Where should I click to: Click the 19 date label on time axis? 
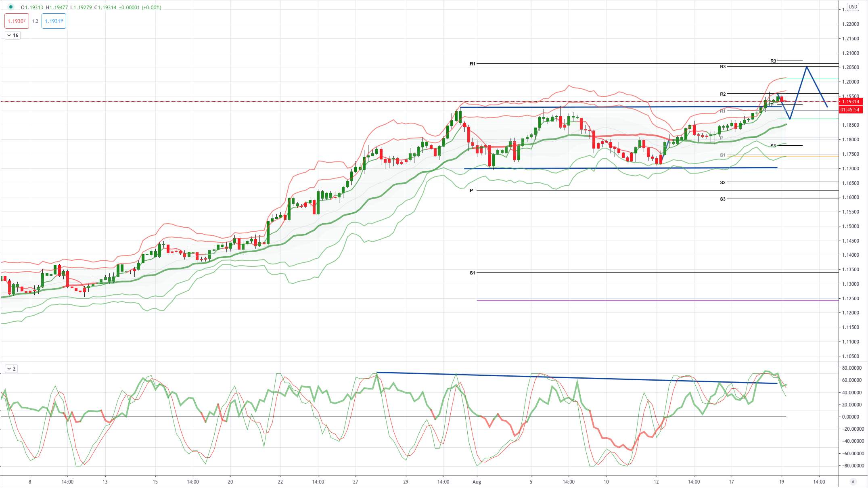point(782,482)
